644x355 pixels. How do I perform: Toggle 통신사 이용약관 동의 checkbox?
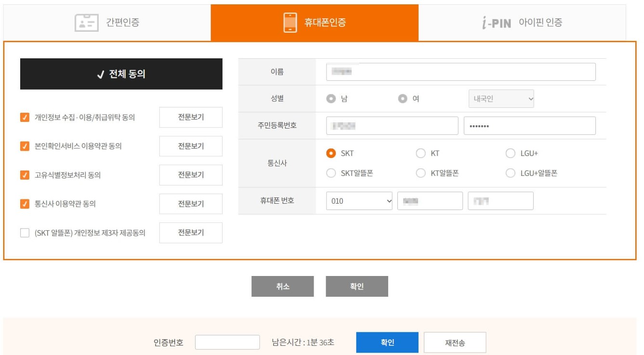coord(25,204)
